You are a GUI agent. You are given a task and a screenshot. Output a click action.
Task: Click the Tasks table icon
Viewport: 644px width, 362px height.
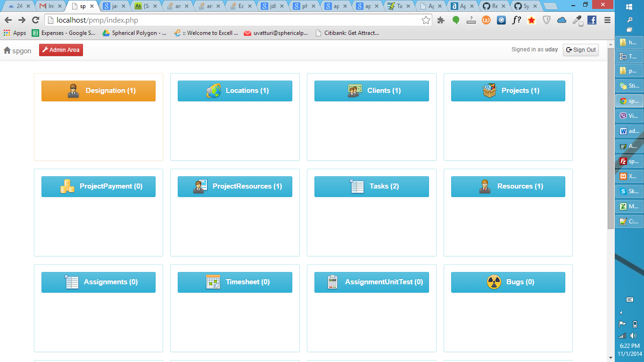pyautogui.click(x=357, y=186)
